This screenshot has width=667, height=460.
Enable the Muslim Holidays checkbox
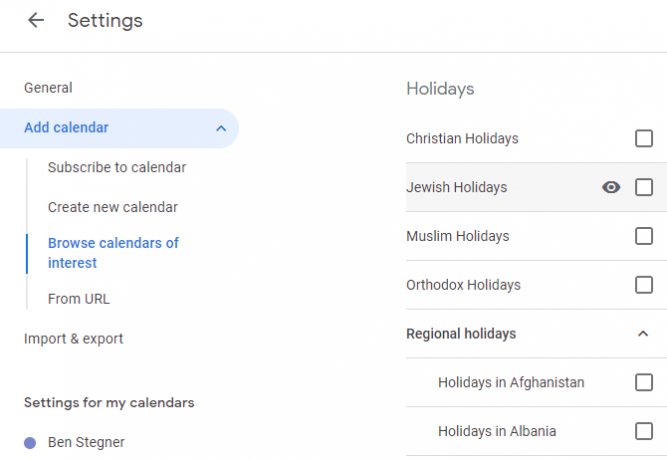click(x=644, y=236)
